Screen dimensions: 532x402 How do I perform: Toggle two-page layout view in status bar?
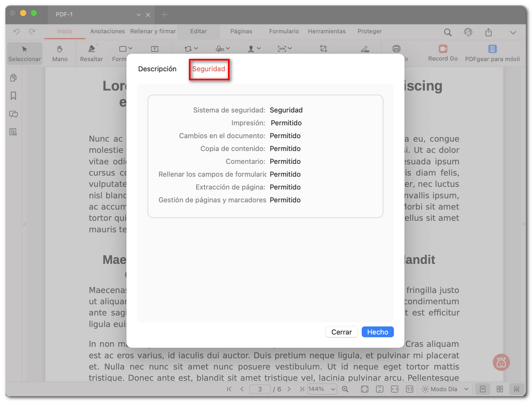click(499, 389)
